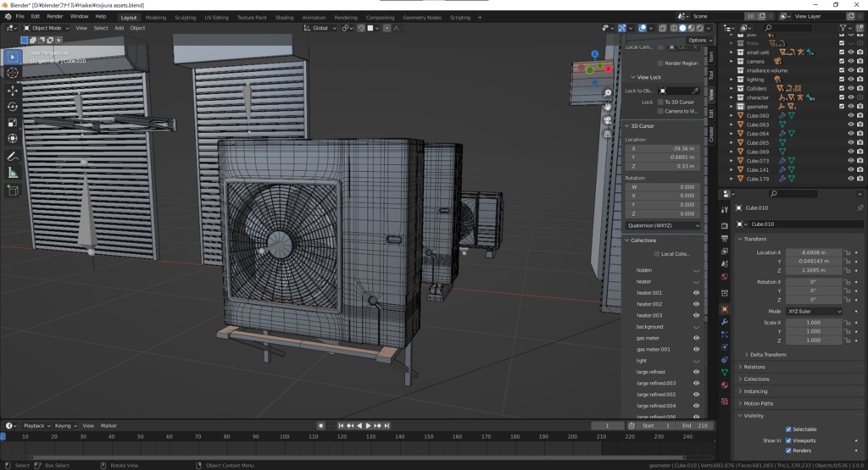Switch to the Modeling workspace tab
This screenshot has height=470, width=868.
156,18
